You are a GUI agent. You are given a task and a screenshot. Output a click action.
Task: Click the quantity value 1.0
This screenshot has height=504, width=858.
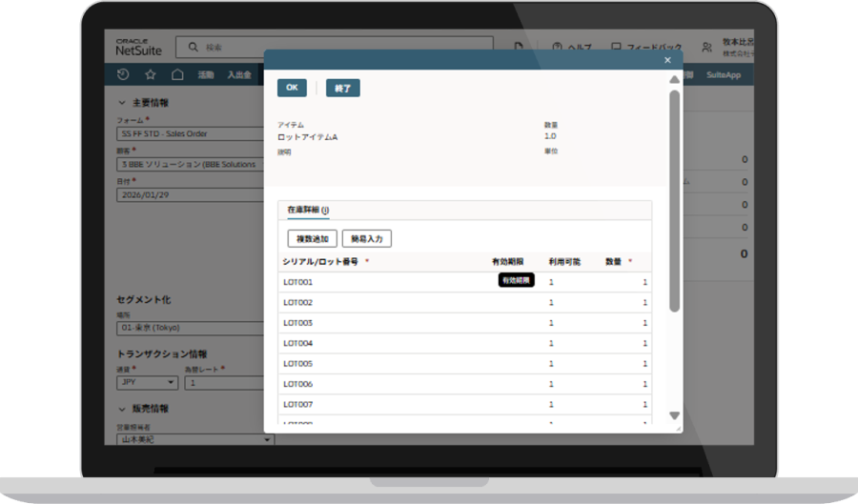(550, 136)
